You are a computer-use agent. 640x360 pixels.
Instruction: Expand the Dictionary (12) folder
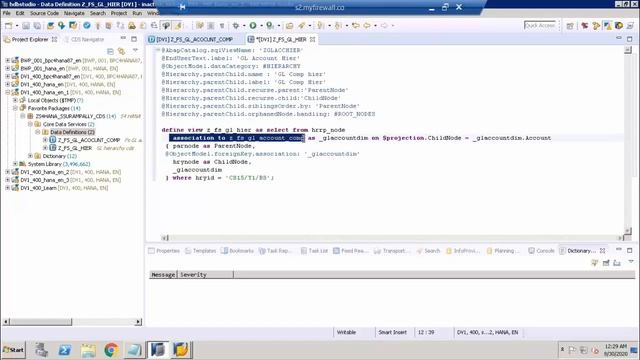pyautogui.click(x=30, y=156)
